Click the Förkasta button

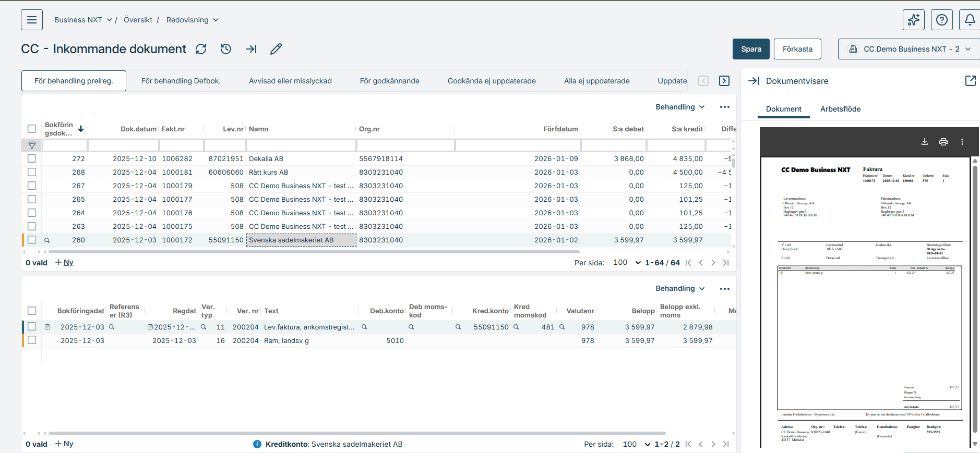click(x=797, y=49)
